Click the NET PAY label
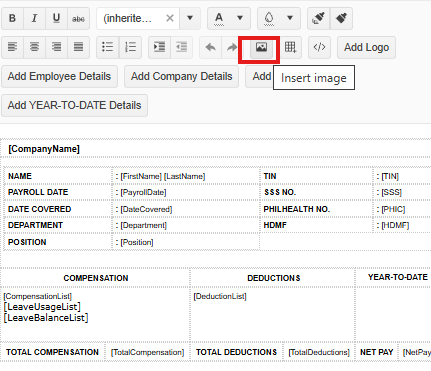Screen dimensions: 431x371 click(x=377, y=352)
